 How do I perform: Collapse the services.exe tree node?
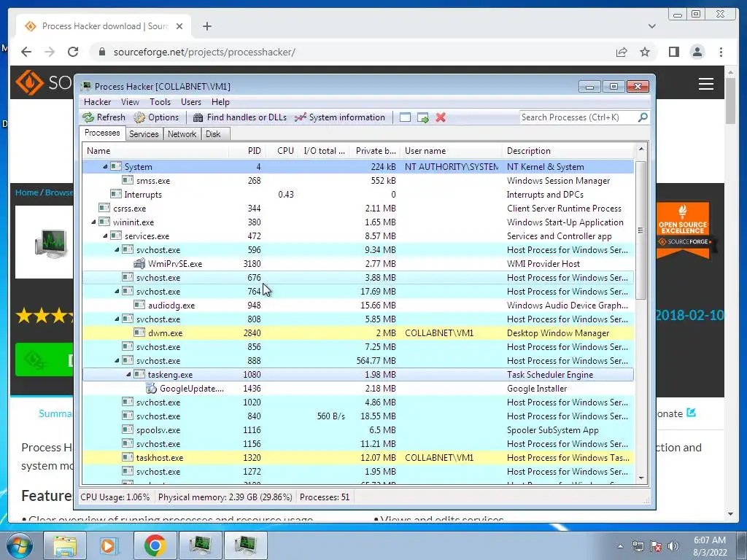[x=105, y=236]
